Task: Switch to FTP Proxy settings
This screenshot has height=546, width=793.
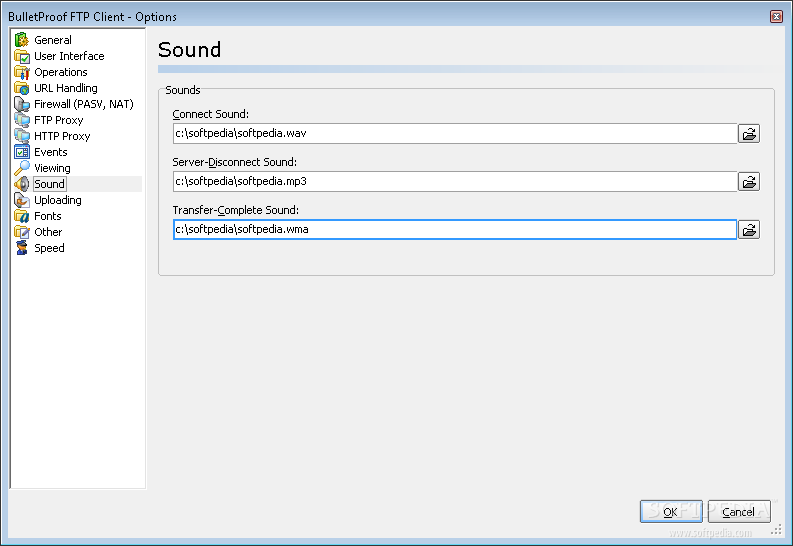Action: (59, 120)
